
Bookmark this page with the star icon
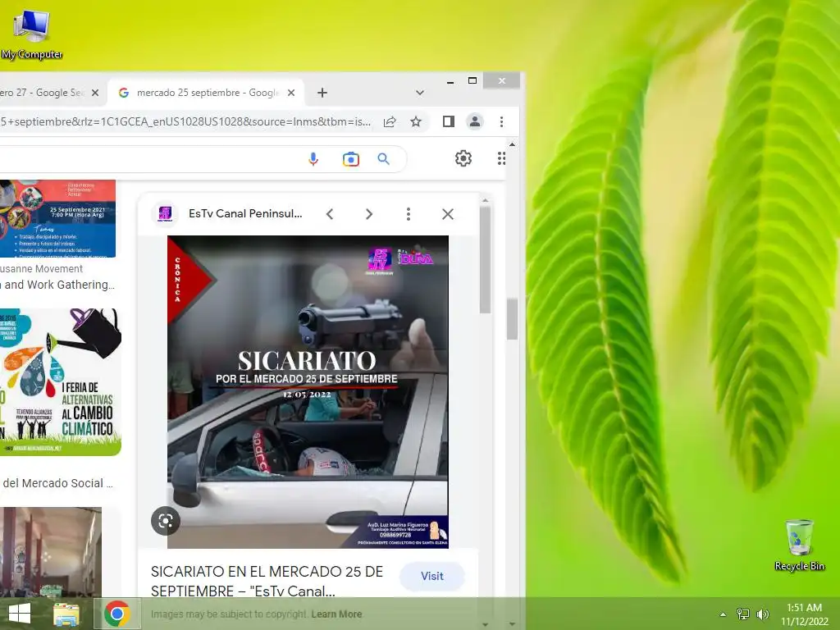[x=416, y=121]
